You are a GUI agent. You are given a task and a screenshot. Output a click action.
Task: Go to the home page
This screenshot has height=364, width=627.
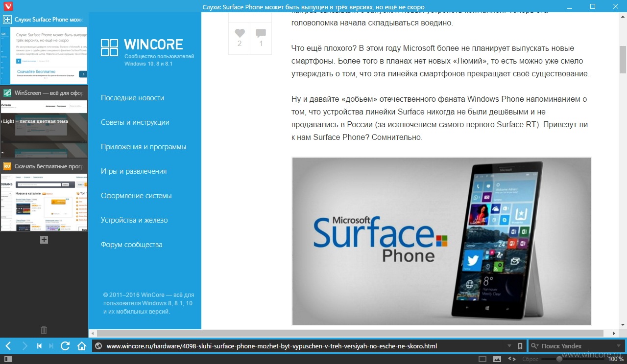pos(82,346)
